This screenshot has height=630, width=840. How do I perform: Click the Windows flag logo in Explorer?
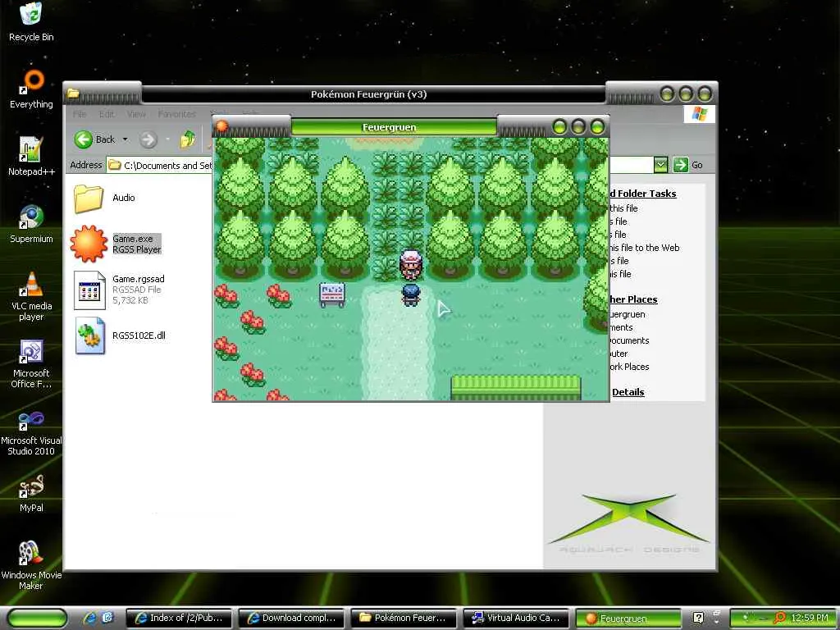[x=699, y=114]
